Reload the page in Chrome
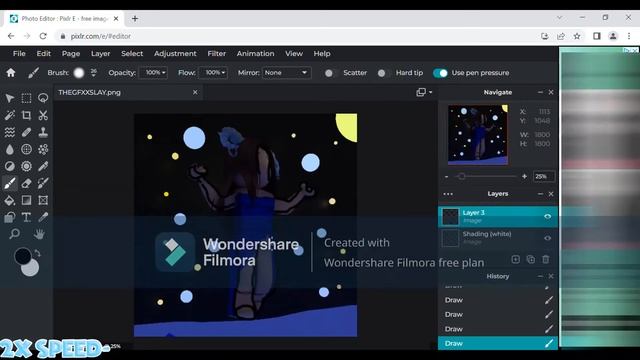This screenshot has width=640, height=360. pyautogui.click(x=43, y=36)
